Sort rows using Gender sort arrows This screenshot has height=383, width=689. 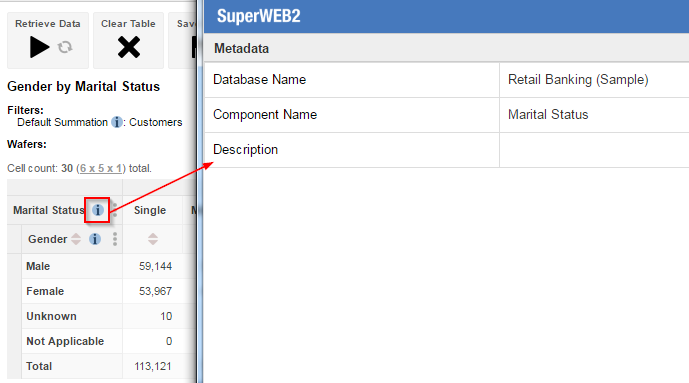tap(76, 239)
